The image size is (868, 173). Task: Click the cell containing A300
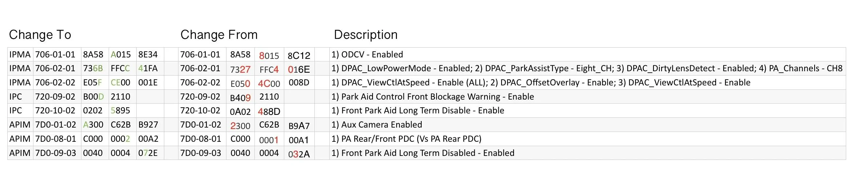[x=93, y=125]
